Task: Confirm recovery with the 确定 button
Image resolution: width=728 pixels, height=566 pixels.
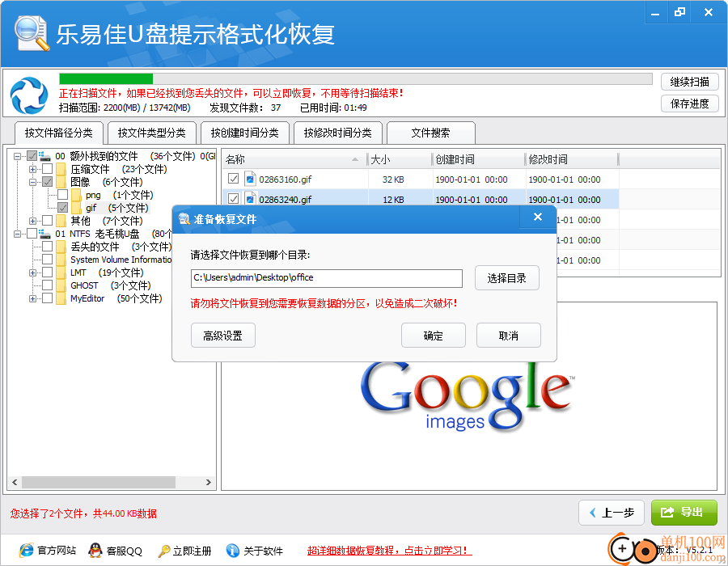Action: click(434, 336)
